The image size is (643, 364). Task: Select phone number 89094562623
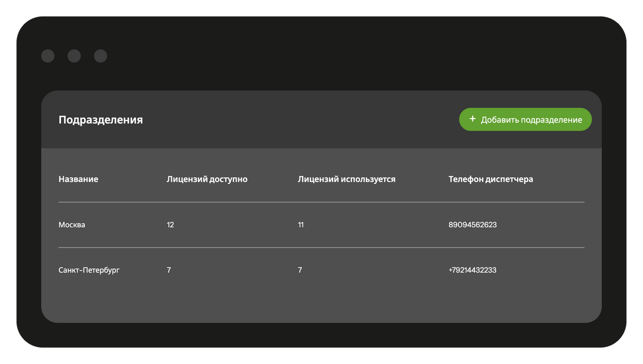coord(472,225)
